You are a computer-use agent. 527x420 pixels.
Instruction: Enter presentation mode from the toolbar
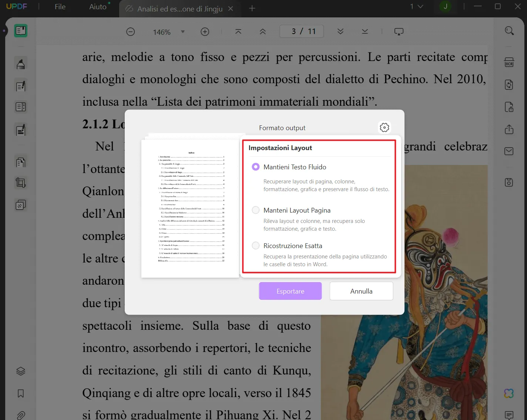(399, 31)
